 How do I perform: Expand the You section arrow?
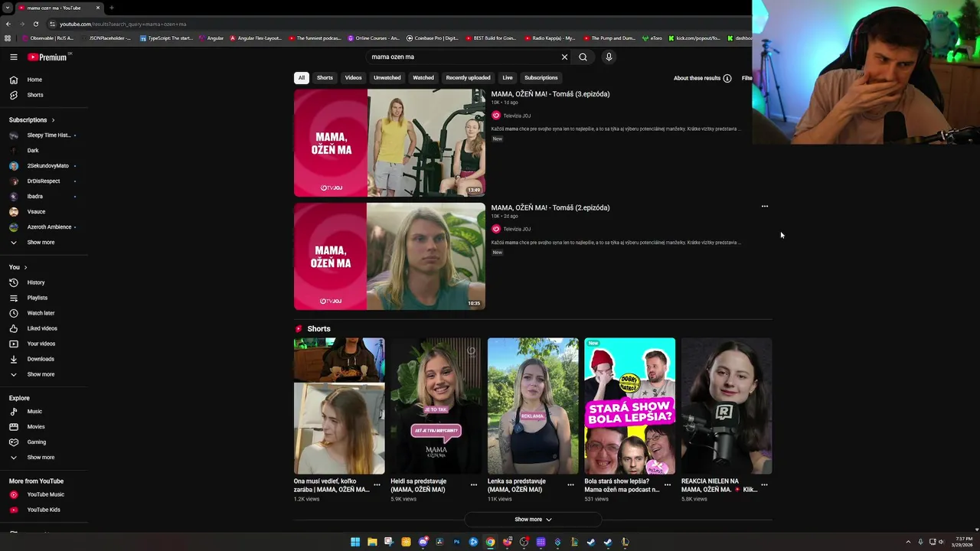(x=25, y=267)
